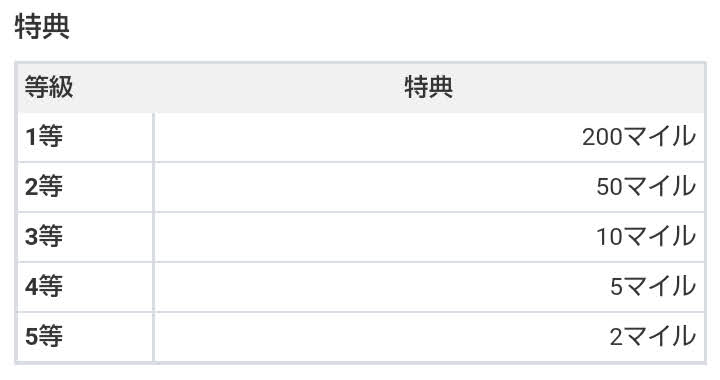Select the 2等 row label
This screenshot has height=380, width=720.
pos(44,187)
